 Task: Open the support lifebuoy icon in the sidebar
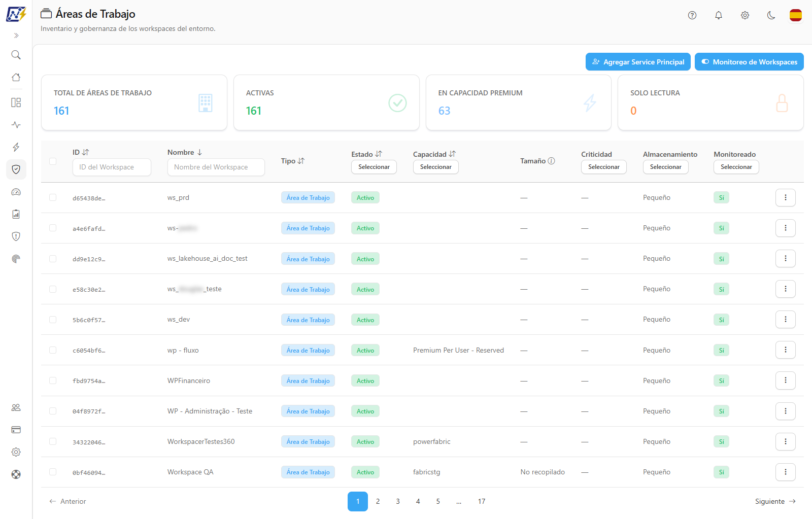[16, 474]
